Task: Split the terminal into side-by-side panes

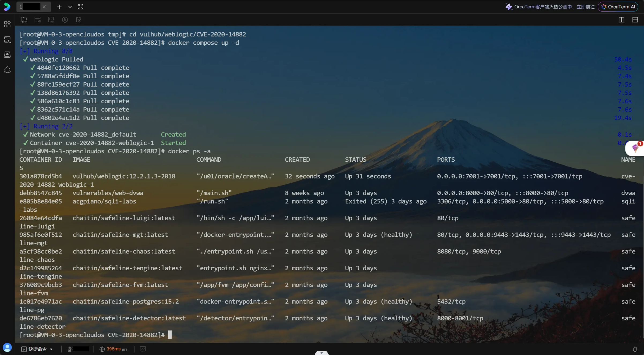Action: click(x=621, y=20)
